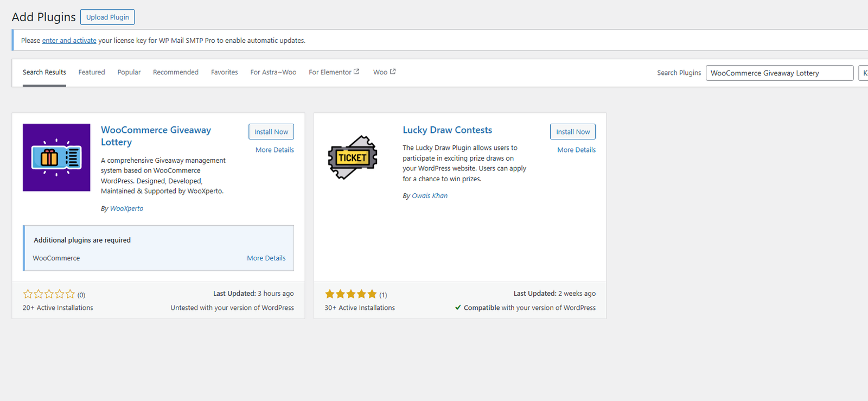Image resolution: width=868 pixels, height=401 pixels.
Task: Select the For Astra~Woo tab
Action: [273, 72]
